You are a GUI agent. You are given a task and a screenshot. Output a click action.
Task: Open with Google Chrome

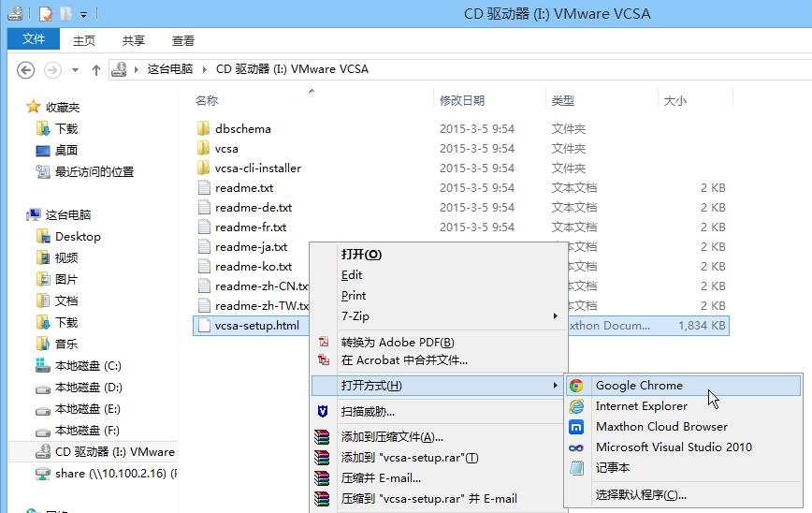(683, 386)
